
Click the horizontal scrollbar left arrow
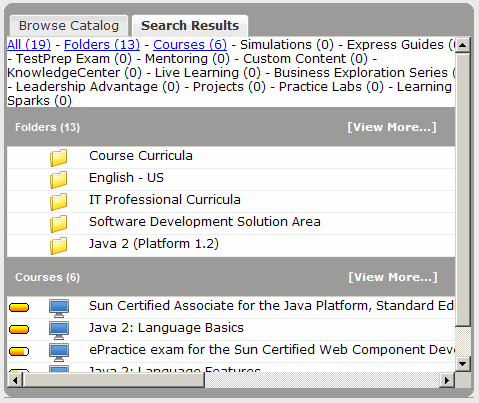14,380
